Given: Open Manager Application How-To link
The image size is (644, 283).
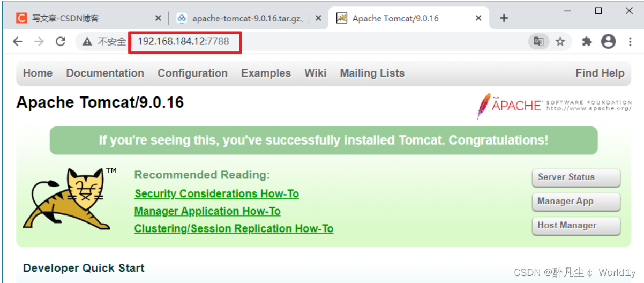Looking at the screenshot, I should [207, 211].
